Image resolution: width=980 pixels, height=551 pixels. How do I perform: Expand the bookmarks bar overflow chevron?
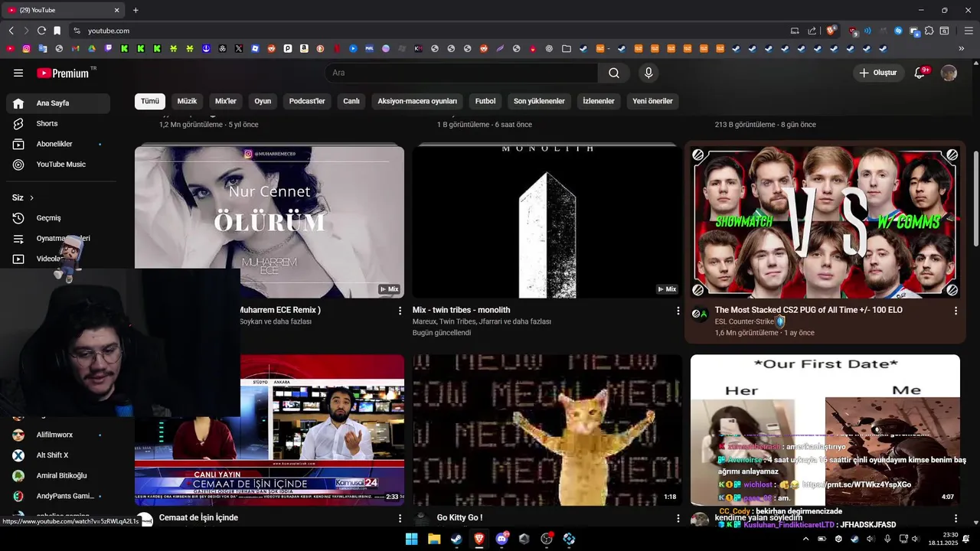coord(962,48)
